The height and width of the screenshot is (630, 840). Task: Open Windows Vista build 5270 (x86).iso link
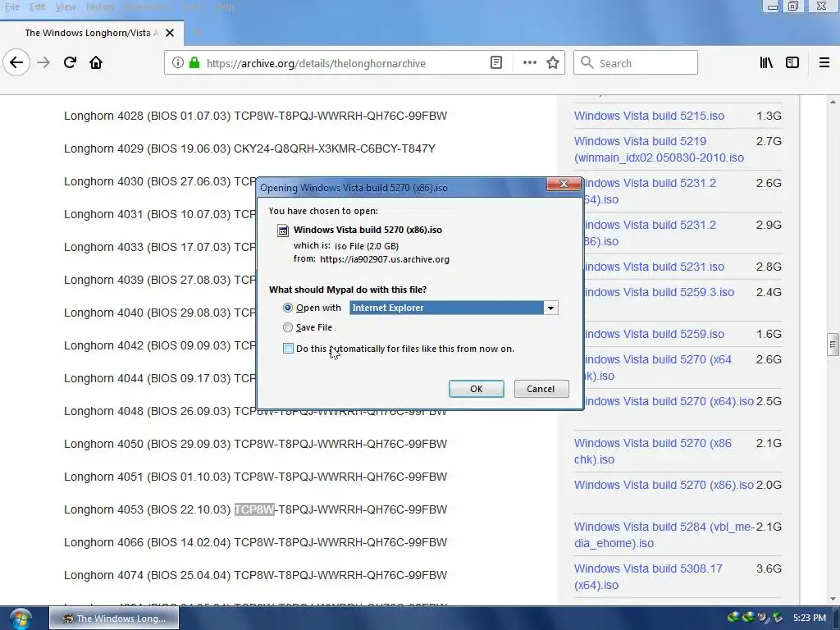point(664,485)
